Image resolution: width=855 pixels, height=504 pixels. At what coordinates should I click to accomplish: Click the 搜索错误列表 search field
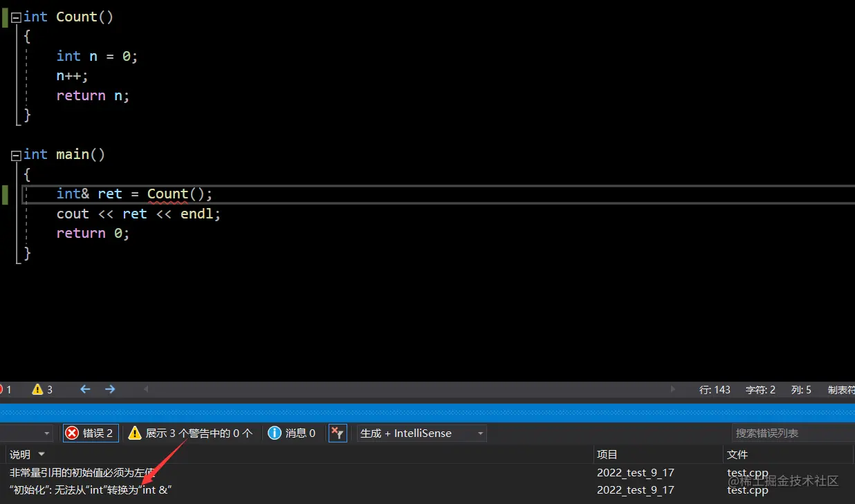(792, 433)
